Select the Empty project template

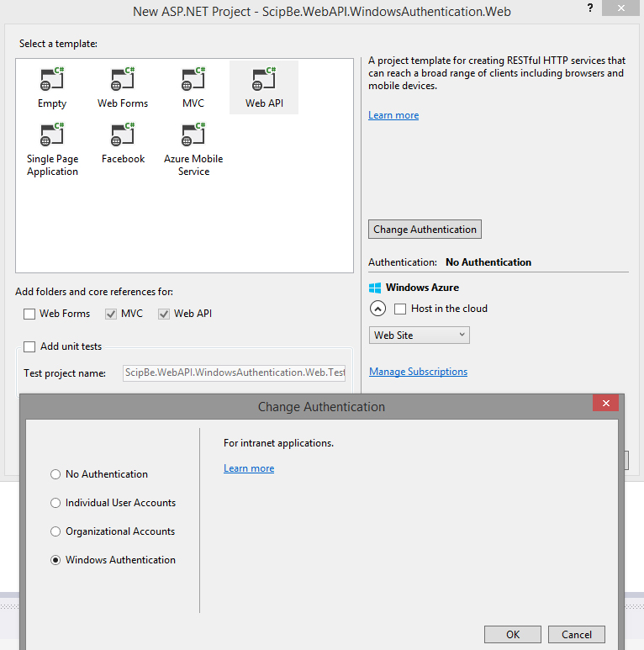tap(52, 87)
